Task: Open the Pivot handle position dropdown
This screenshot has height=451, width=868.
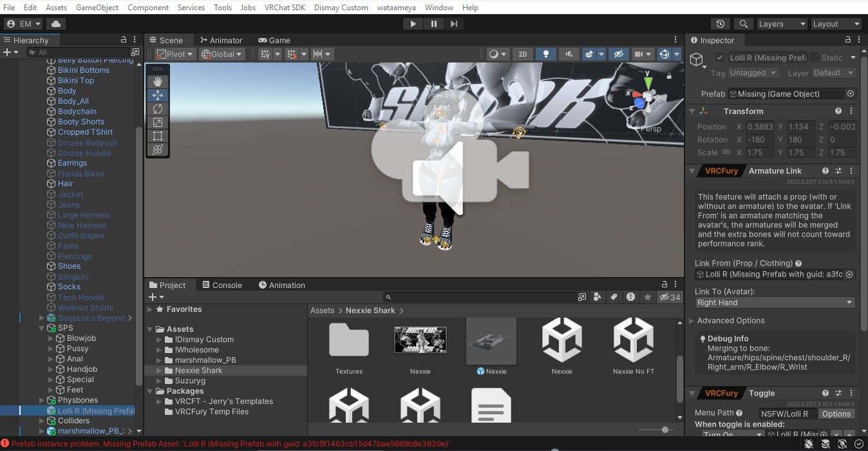Action: click(175, 54)
